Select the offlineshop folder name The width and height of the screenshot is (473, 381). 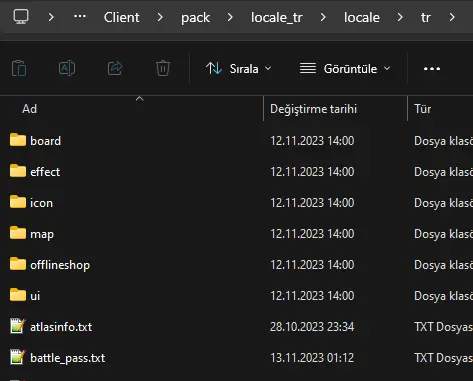60,265
